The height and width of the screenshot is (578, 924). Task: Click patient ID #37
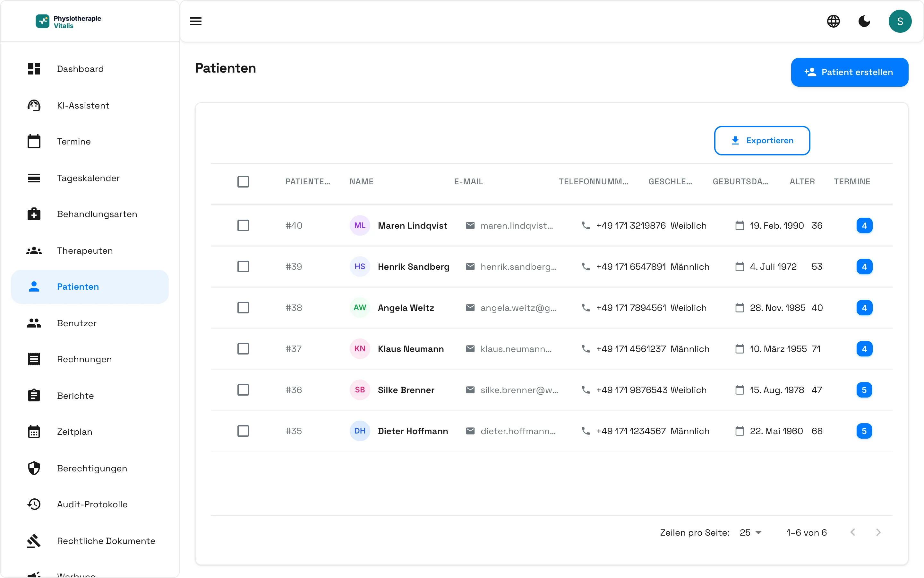pyautogui.click(x=294, y=349)
